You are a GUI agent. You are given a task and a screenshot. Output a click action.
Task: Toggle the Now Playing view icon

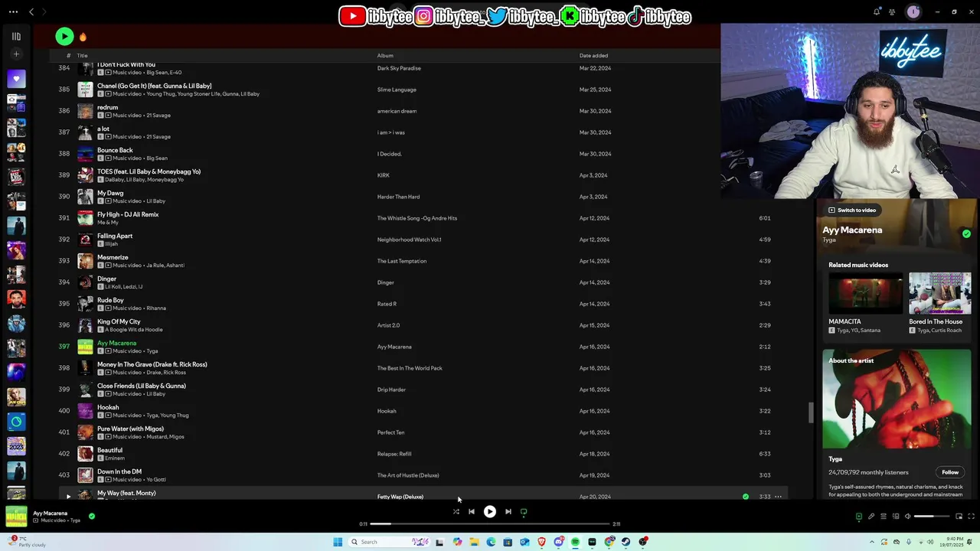(x=858, y=517)
